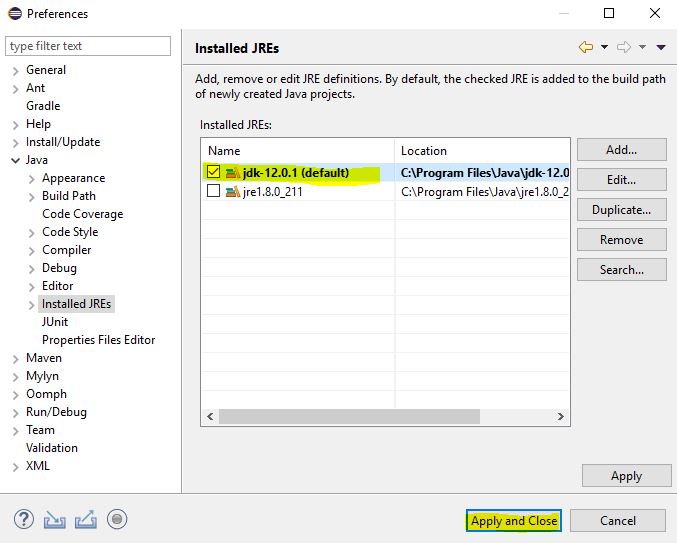This screenshot has width=677, height=543.
Task: Expand the Run/Debug tree node
Action: pos(16,413)
